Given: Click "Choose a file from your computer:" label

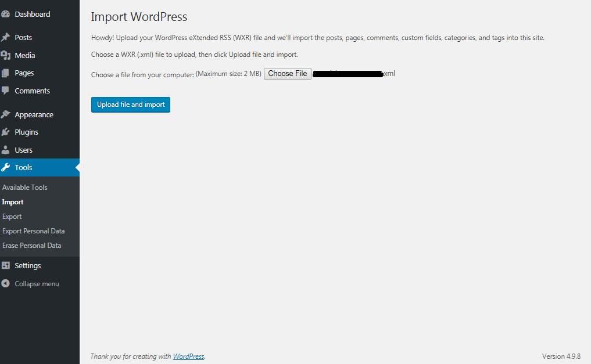Looking at the screenshot, I should coord(142,75).
